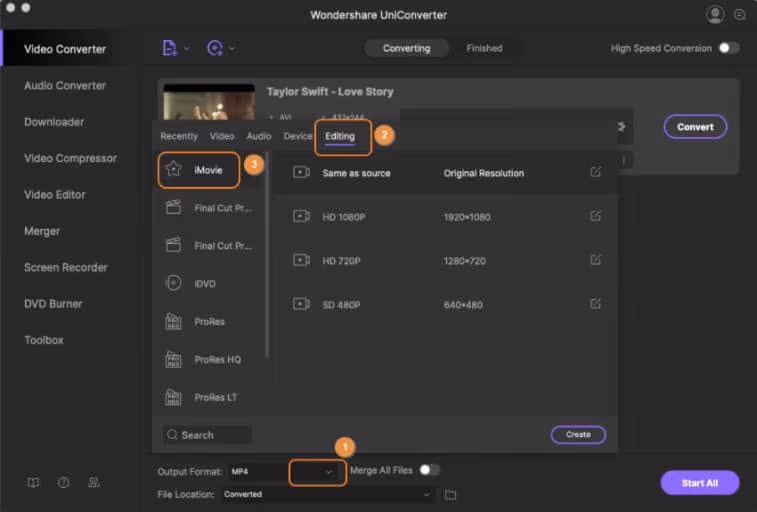
Task: Click the Start All button
Action: tap(700, 483)
